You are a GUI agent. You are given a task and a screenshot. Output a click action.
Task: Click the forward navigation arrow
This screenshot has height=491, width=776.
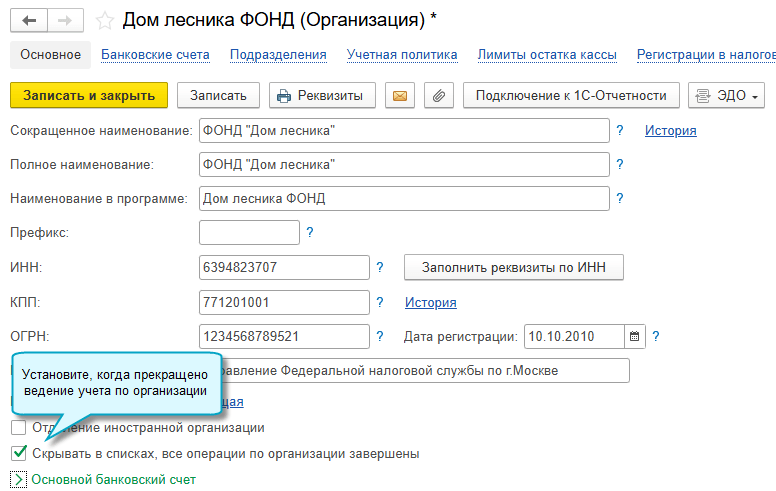click(x=65, y=20)
